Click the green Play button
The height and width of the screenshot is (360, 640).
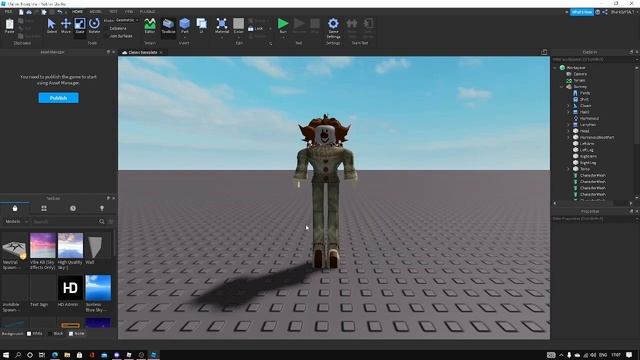pos(282,24)
